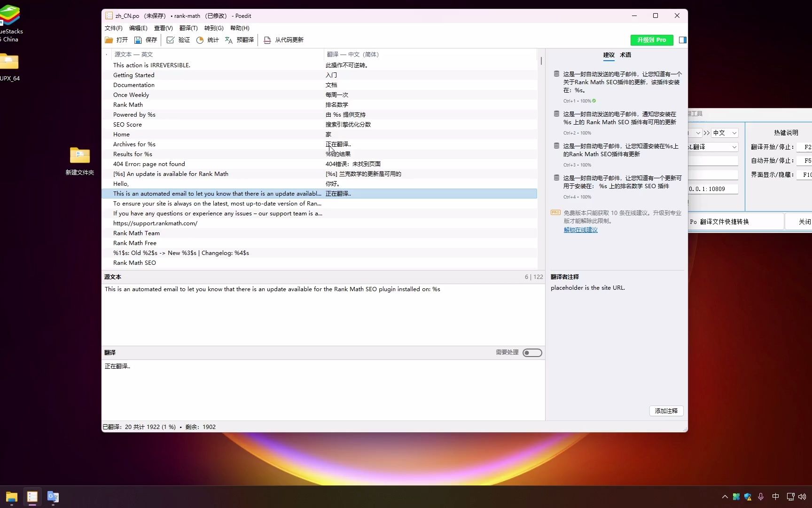812x508 pixels.
Task: Select the 'Rank Math SEO' row
Action: tap(320, 263)
